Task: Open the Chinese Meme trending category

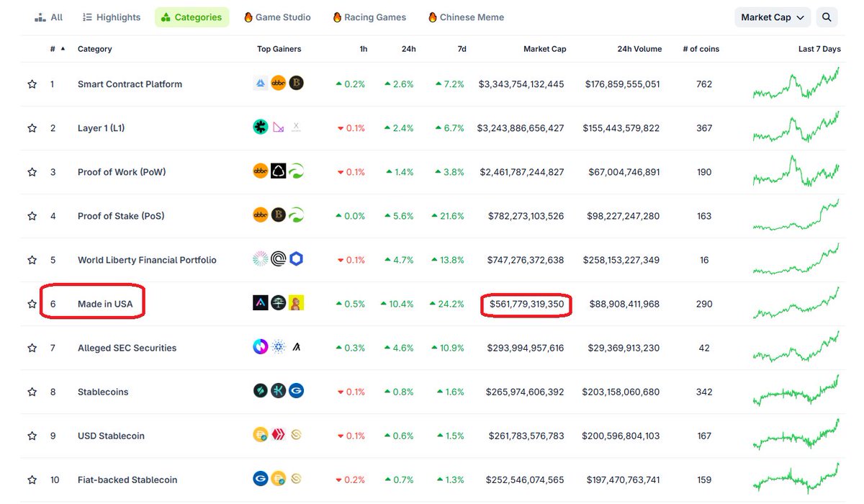Action: coord(466,17)
